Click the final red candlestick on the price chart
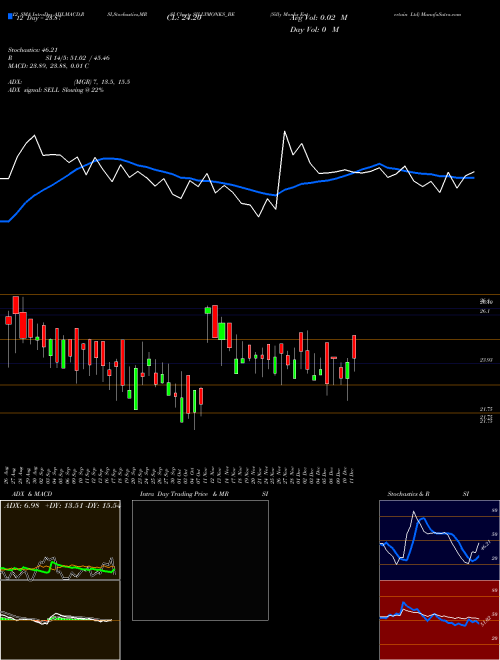This screenshot has width=500, height=660. click(x=354, y=347)
